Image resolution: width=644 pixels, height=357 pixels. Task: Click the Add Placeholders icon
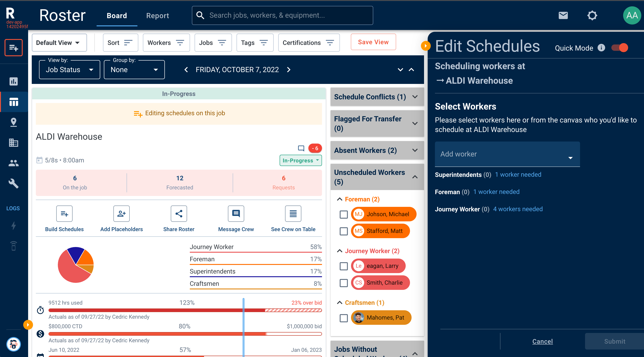(x=122, y=214)
